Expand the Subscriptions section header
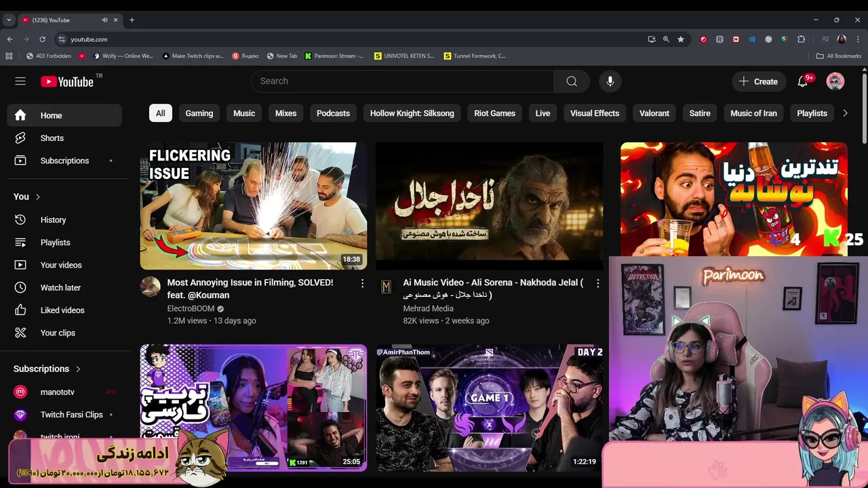 [47, 369]
